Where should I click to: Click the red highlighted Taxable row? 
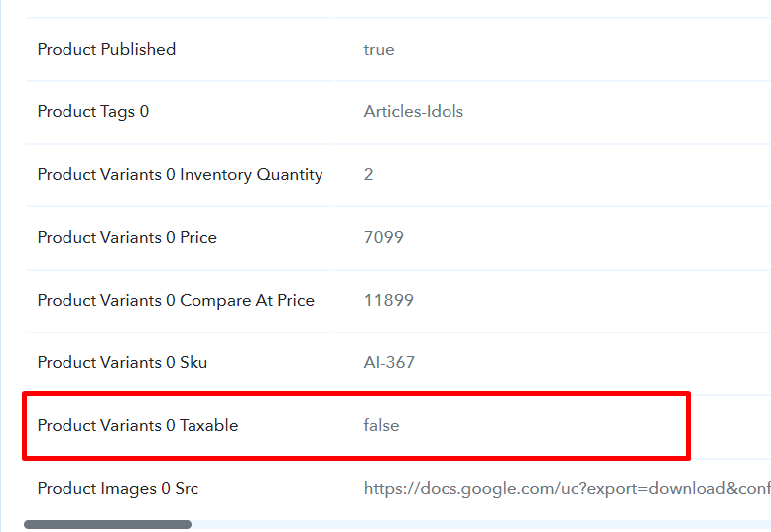coord(356,426)
